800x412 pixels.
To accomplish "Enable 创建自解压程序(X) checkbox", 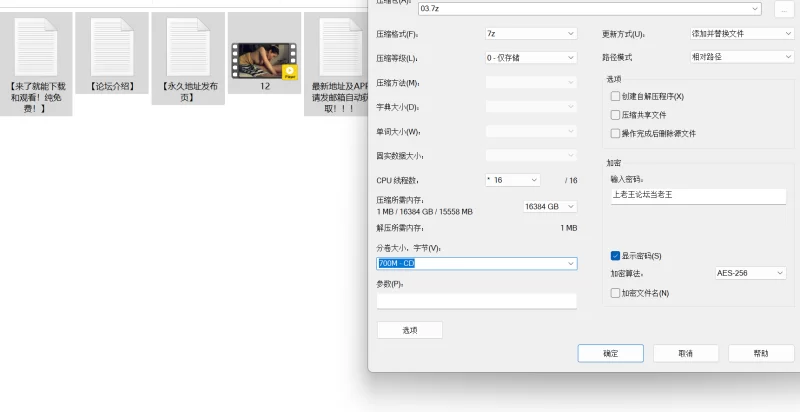I will 615,96.
